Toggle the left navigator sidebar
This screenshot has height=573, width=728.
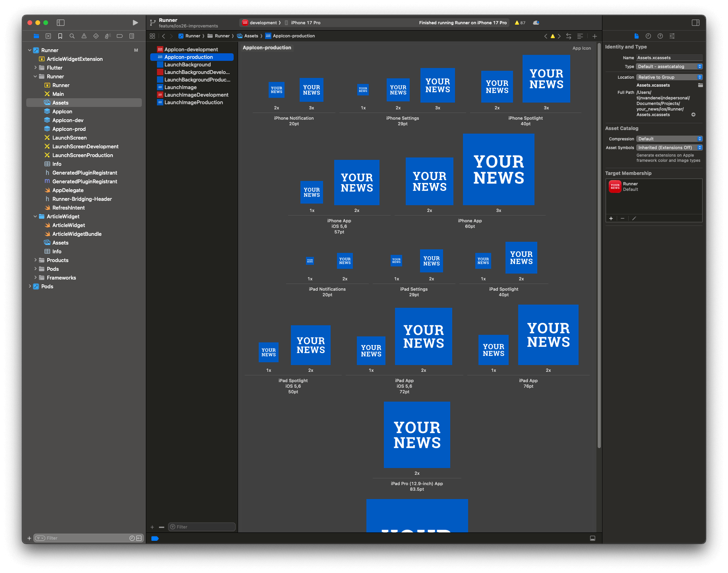pos(60,23)
